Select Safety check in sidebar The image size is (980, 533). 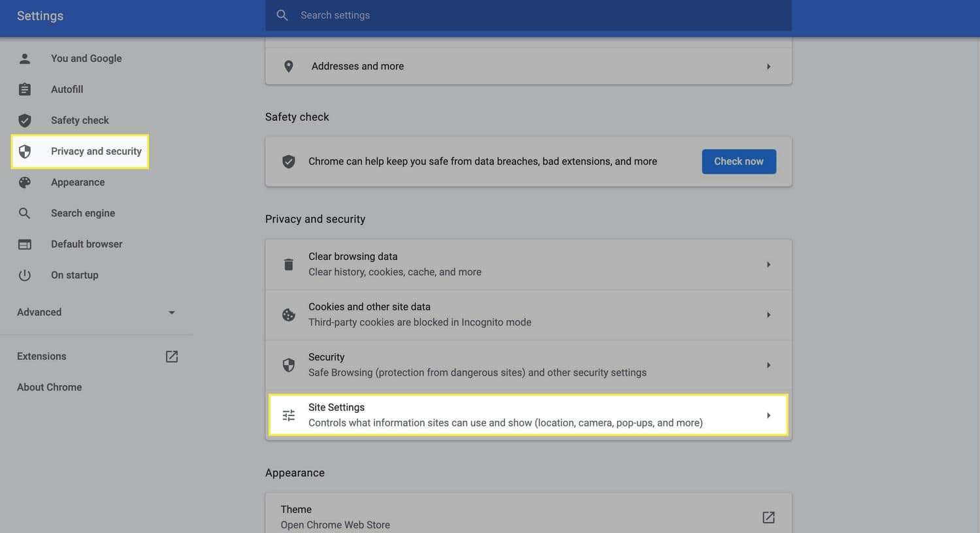click(80, 120)
